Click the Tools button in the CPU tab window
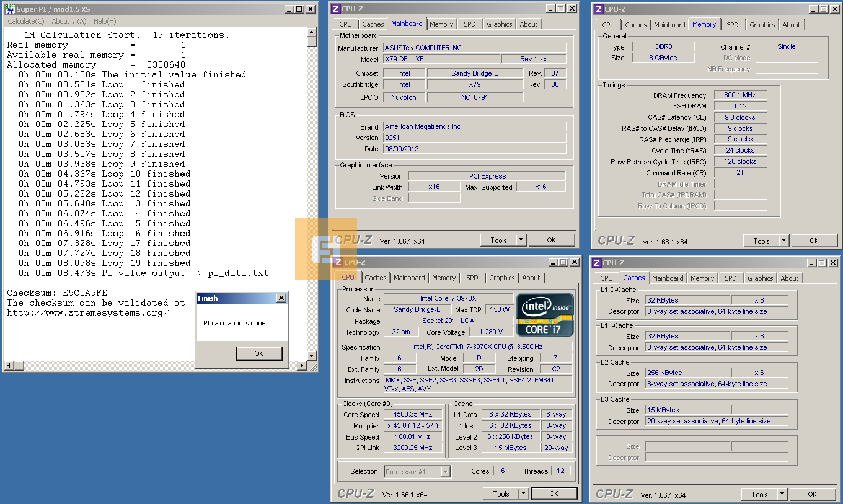Screen dimensions: 843x504 point(501,493)
